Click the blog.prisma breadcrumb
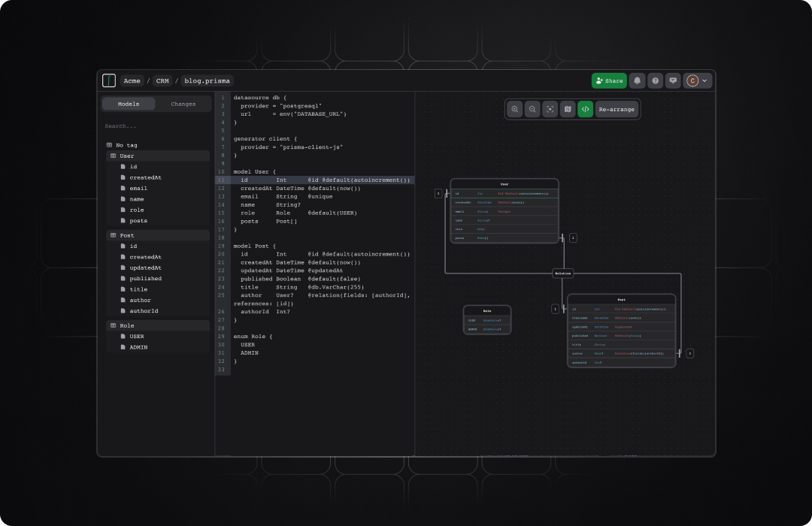The width and height of the screenshot is (812, 526). point(208,80)
